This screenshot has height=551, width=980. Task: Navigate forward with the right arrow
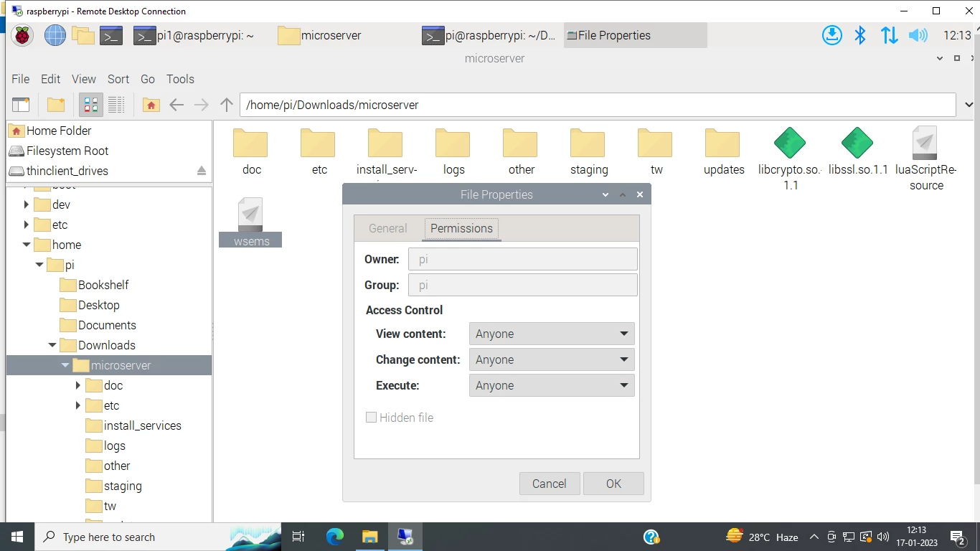pyautogui.click(x=202, y=105)
